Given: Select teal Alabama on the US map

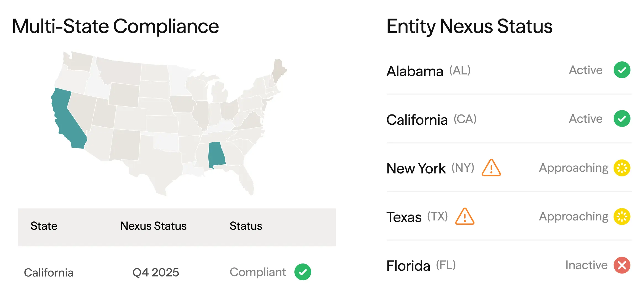Looking at the screenshot, I should 216,155.
